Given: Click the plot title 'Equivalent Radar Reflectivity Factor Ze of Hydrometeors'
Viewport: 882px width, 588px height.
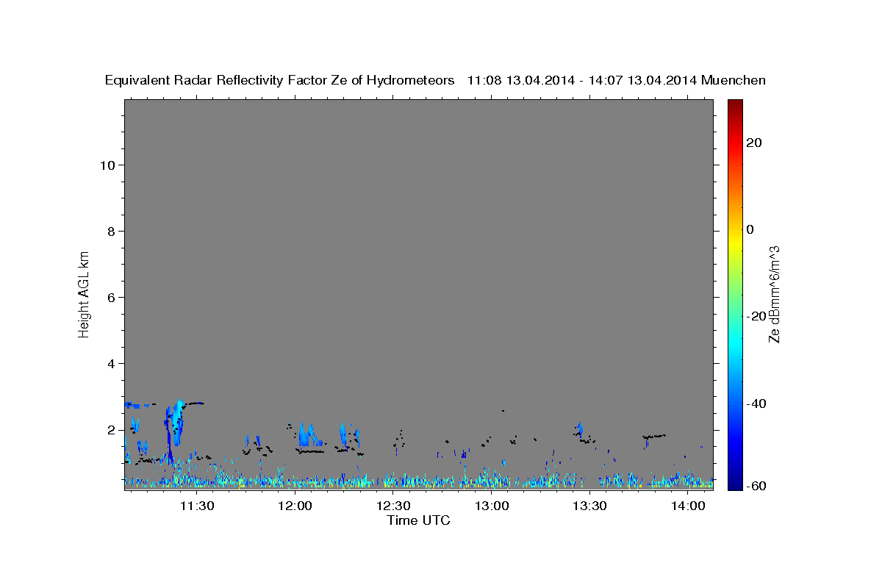Looking at the screenshot, I should [279, 80].
